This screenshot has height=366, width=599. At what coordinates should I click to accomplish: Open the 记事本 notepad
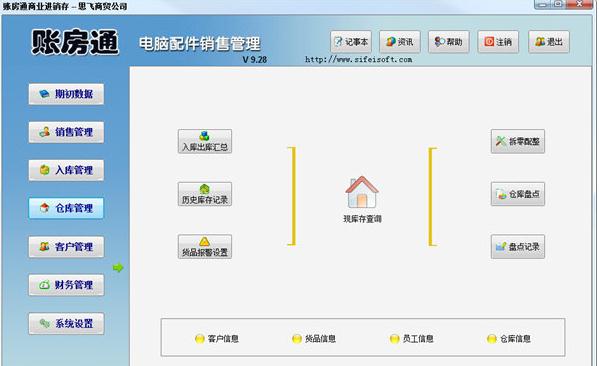[351, 42]
